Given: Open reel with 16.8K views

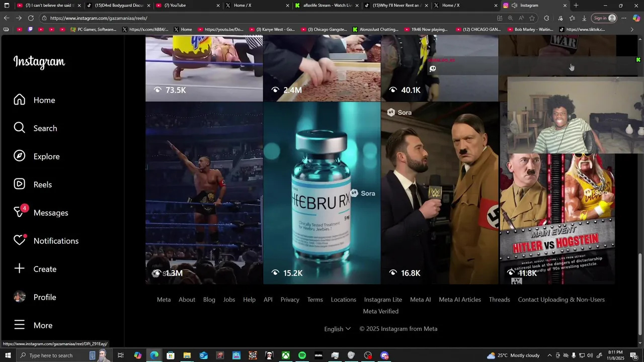Looking at the screenshot, I should pyautogui.click(x=439, y=193).
